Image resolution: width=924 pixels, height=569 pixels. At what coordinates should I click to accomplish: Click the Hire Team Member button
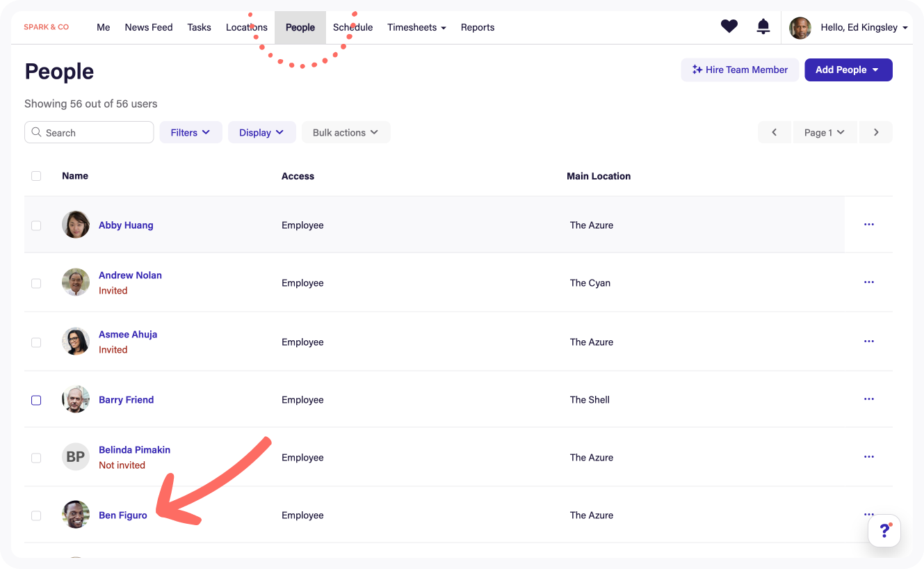740,70
